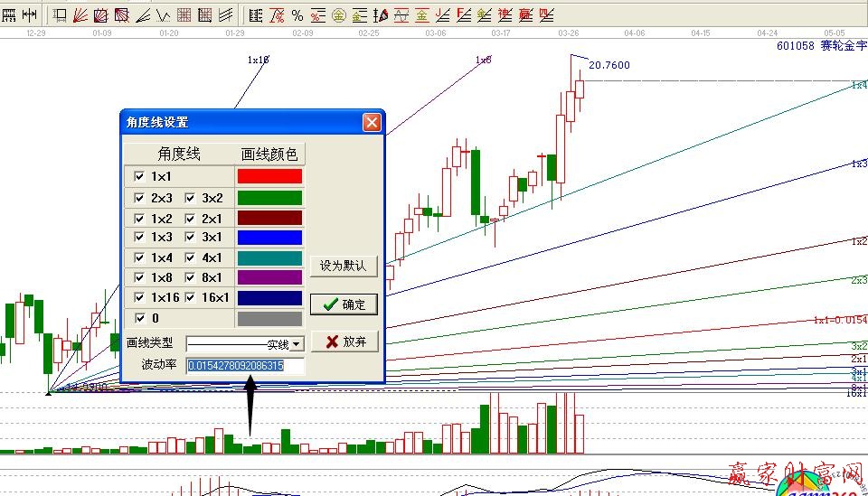The height and width of the screenshot is (496, 868).
Task: Disable the 16x1 angle line checkbox
Action: (x=191, y=297)
